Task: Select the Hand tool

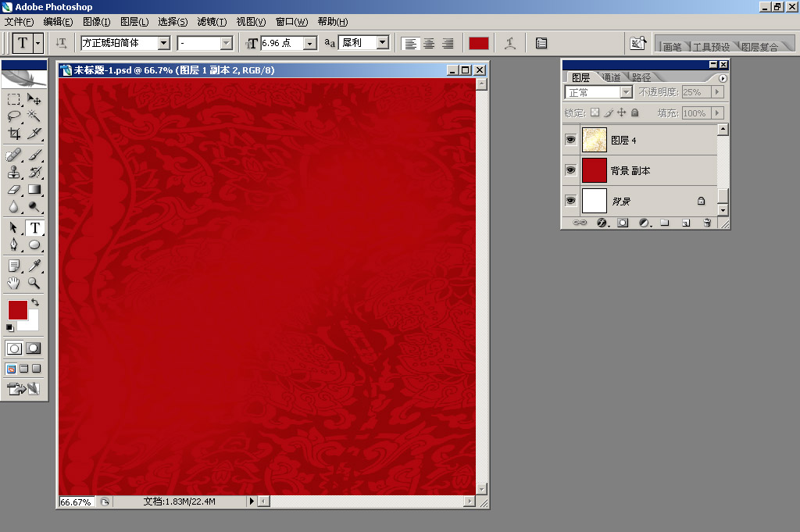Action: tap(14, 283)
